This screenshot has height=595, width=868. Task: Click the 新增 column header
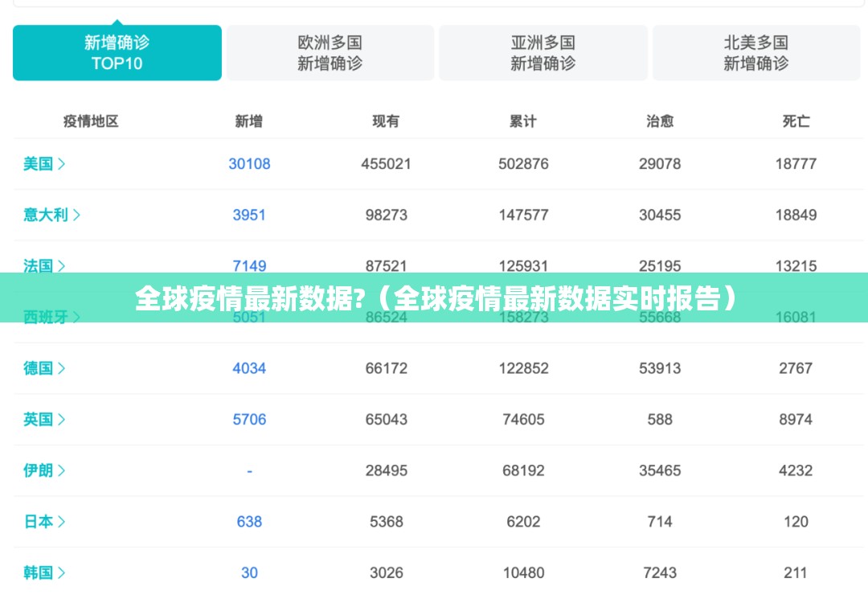[249, 121]
